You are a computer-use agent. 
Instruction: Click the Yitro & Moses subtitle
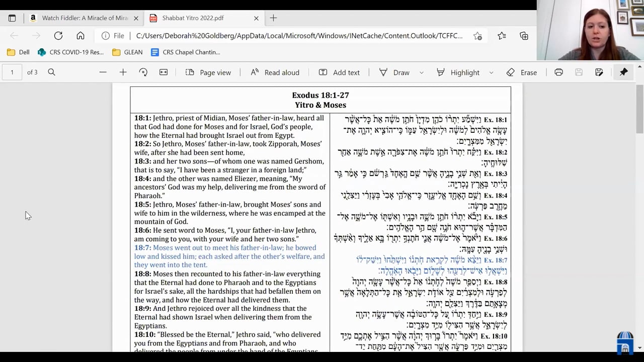click(320, 105)
